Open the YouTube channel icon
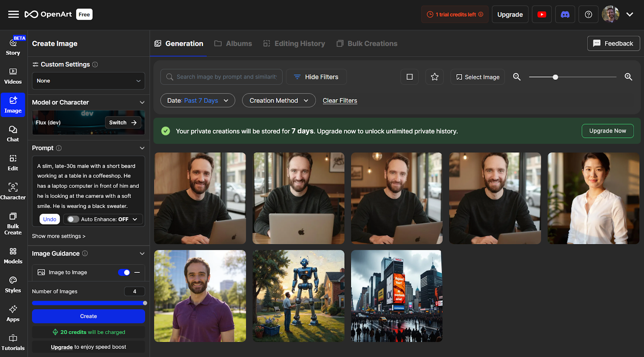Viewport: 644px width, 357px height. [542, 15]
